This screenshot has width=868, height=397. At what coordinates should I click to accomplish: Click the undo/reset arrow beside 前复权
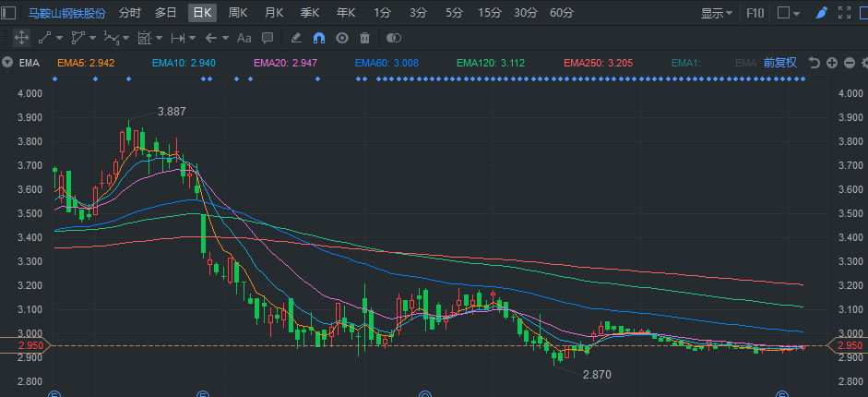click(814, 63)
